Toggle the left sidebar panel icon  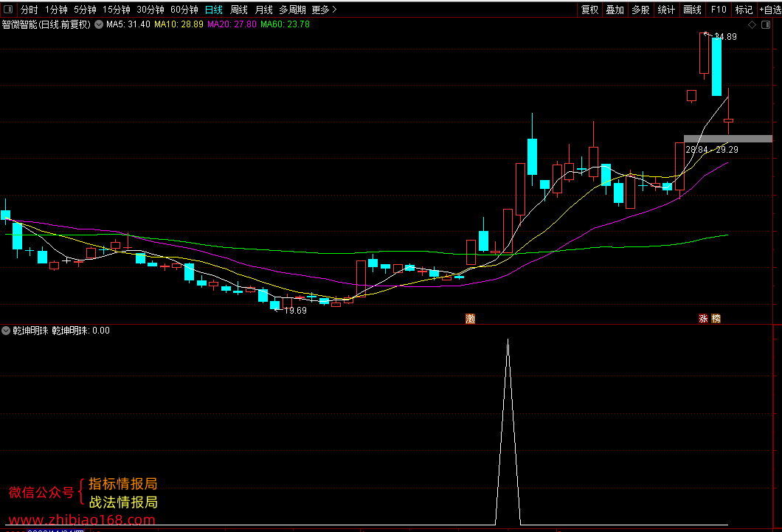[8, 9]
